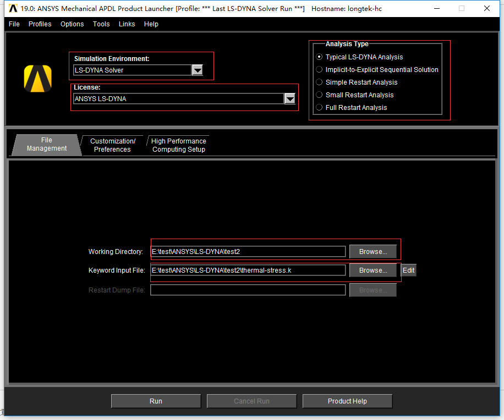Open the Help menu
Viewport: 504px width, 420px height.
point(151,24)
